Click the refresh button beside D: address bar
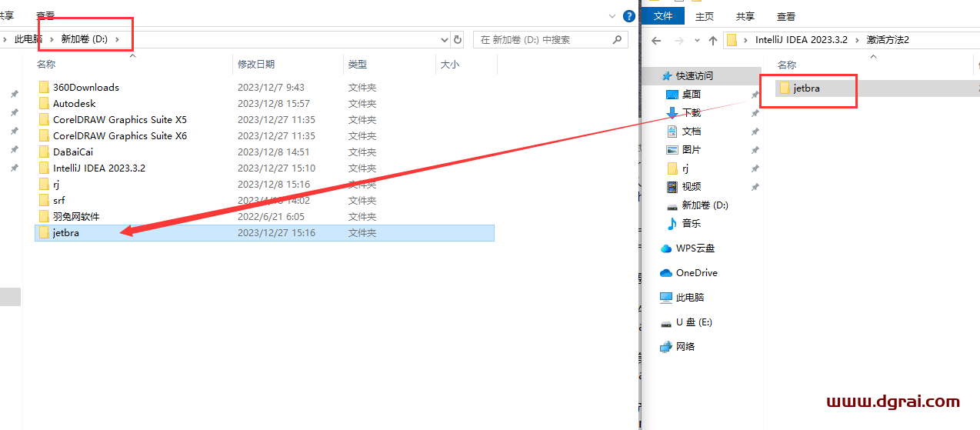This screenshot has width=980, height=430. click(x=458, y=39)
